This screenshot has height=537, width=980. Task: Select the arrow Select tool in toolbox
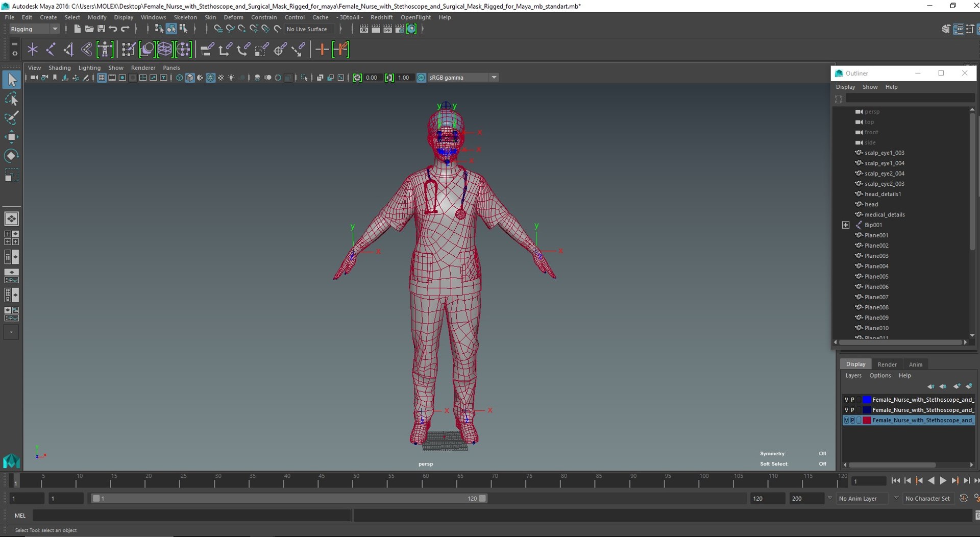coord(11,80)
